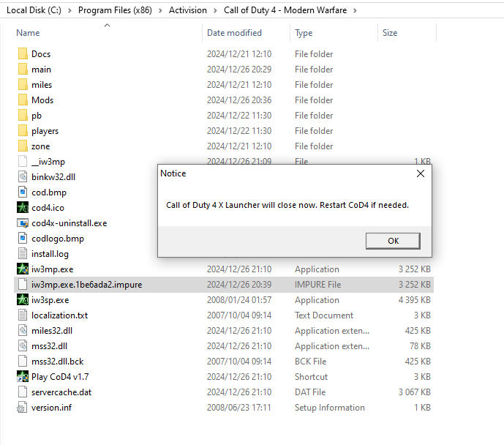
Task: Click '4 395 KB' size cell
Action: (x=414, y=300)
